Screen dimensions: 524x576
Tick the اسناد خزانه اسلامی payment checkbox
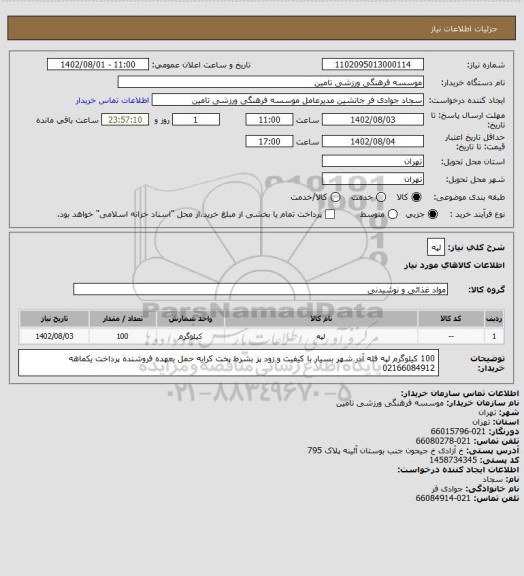coord(330,214)
